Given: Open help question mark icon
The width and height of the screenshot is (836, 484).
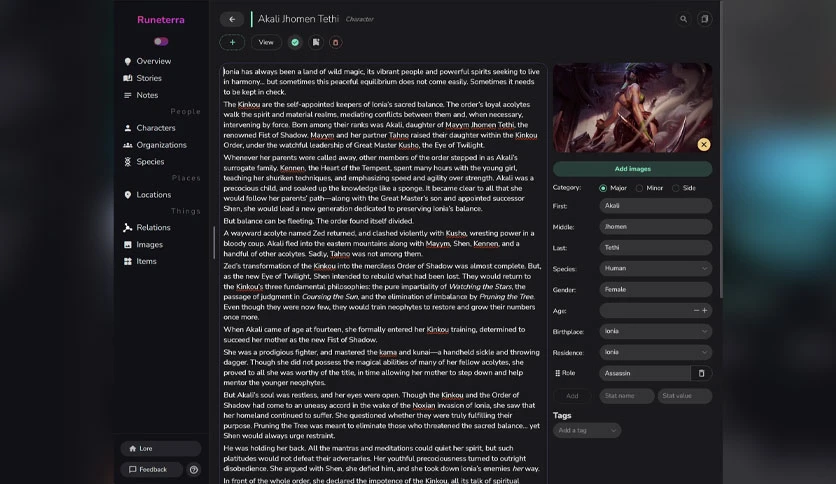Looking at the screenshot, I should pos(194,470).
